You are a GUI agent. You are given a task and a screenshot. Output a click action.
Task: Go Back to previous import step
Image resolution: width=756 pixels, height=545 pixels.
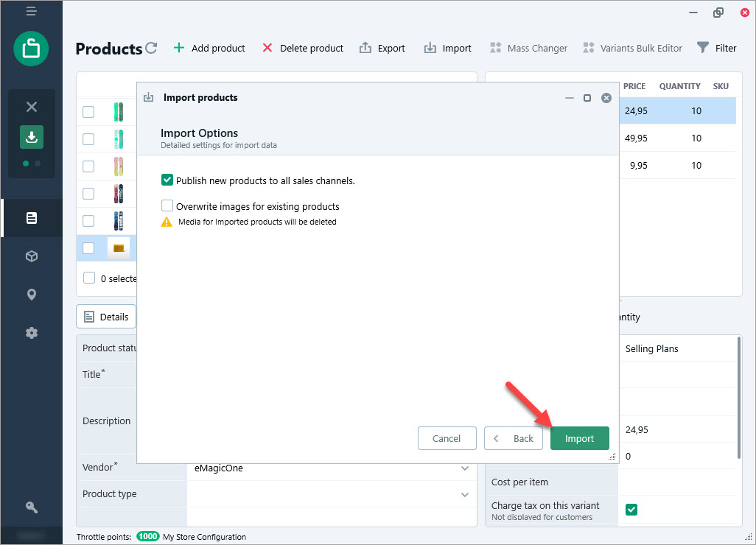coord(514,438)
